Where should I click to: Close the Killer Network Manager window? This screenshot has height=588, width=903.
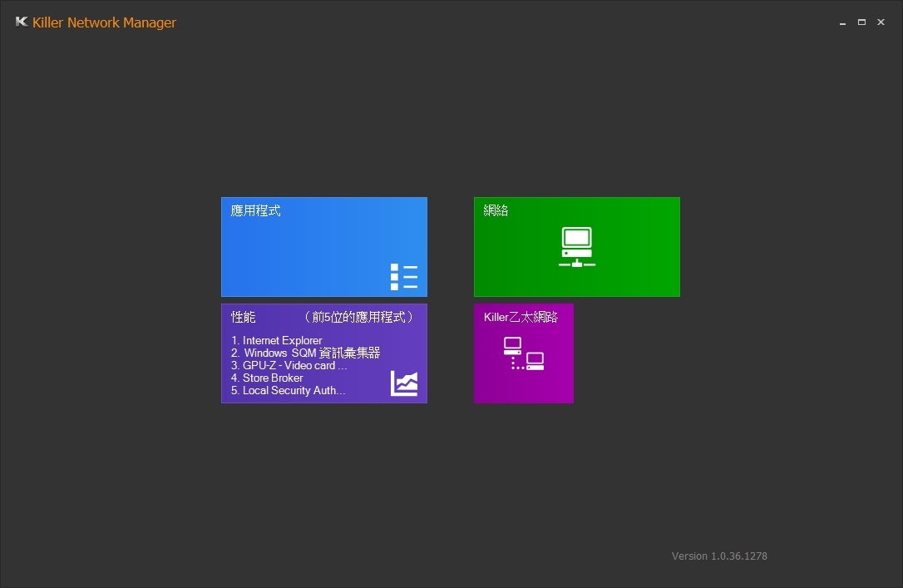click(881, 22)
